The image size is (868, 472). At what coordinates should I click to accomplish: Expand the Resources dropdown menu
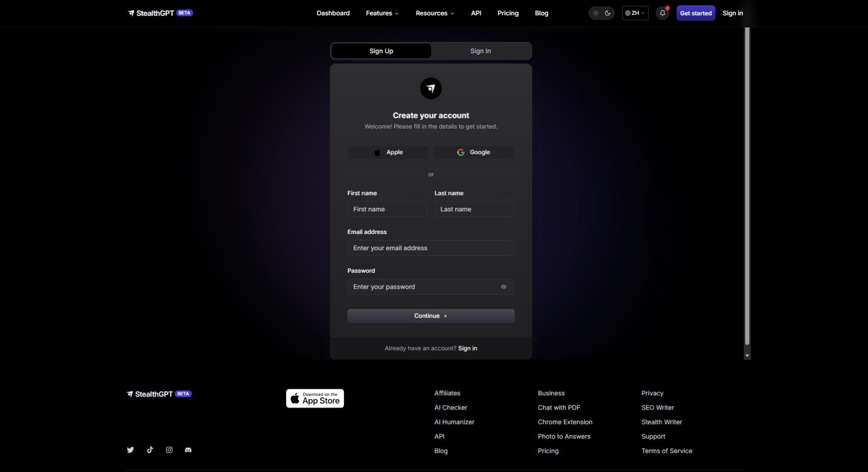(434, 13)
